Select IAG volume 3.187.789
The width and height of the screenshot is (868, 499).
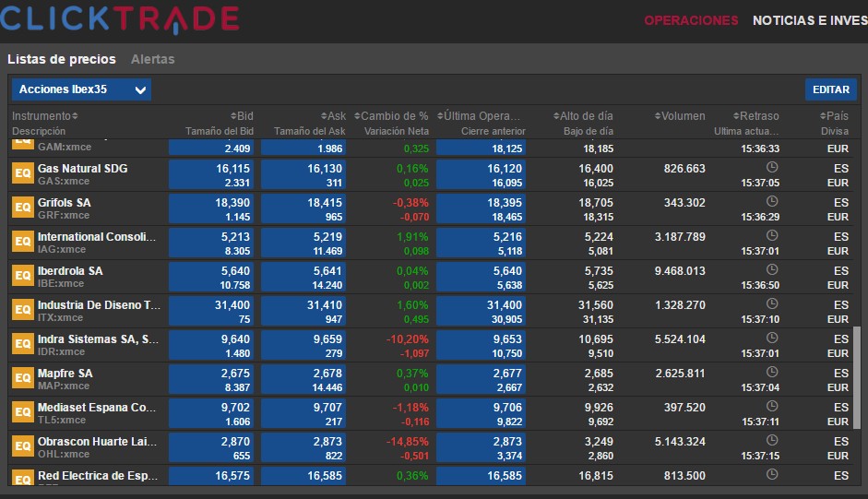680,237
